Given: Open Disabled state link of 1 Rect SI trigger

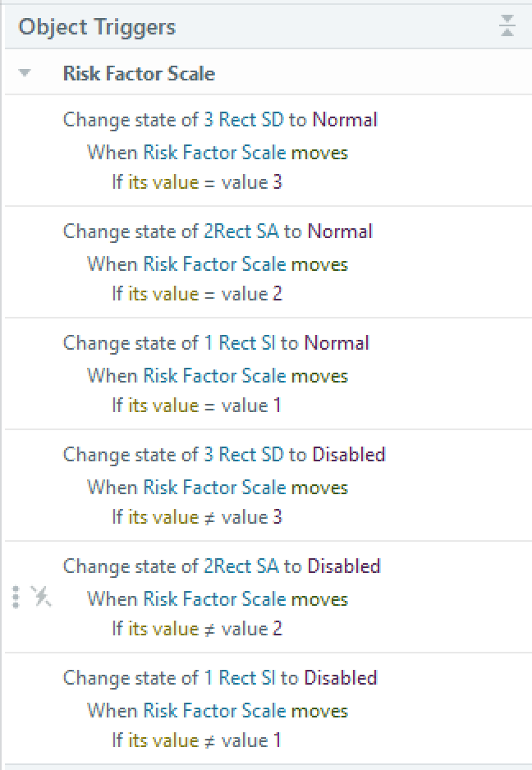Looking at the screenshot, I should [341, 678].
